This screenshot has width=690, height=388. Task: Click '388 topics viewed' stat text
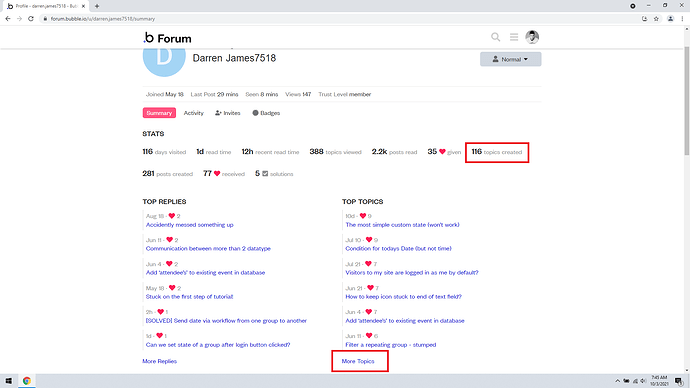[x=335, y=152]
